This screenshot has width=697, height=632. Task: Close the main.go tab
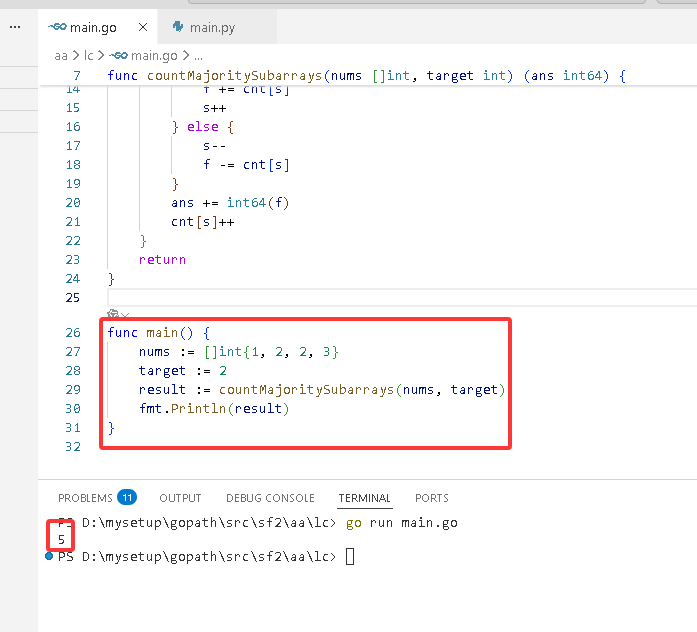[143, 27]
